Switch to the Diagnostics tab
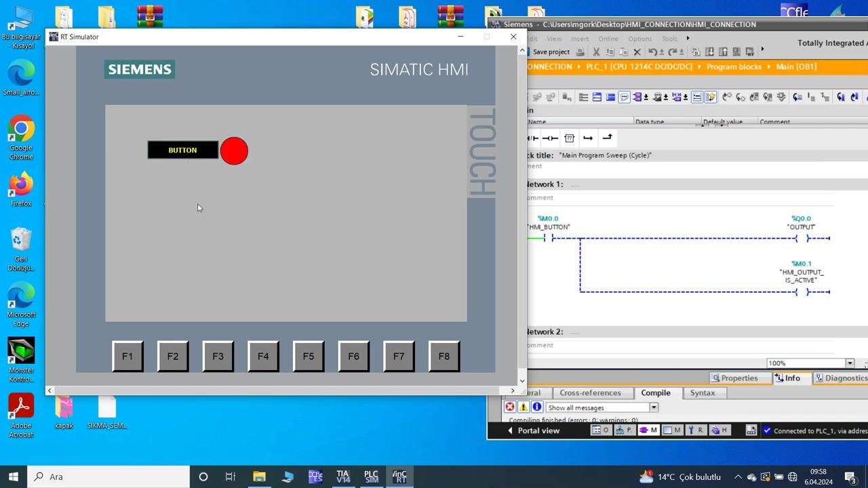Image resolution: width=868 pixels, height=488 pixels. tap(841, 378)
